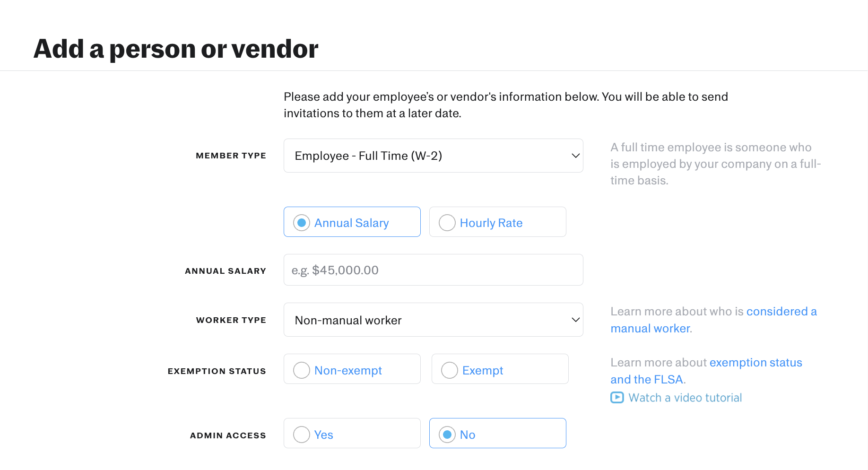868x470 pixels.
Task: Mark the employee as Exempt
Action: click(450, 370)
